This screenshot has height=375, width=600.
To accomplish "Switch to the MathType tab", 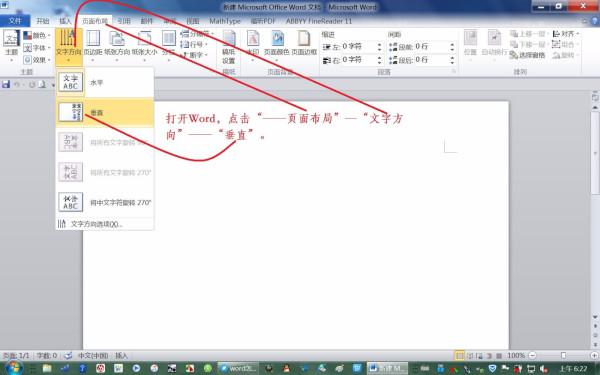I will coord(225,21).
